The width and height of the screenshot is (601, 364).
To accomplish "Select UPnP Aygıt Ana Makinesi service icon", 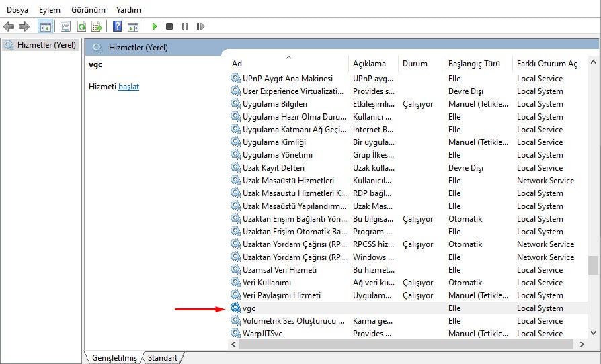I will click(235, 78).
